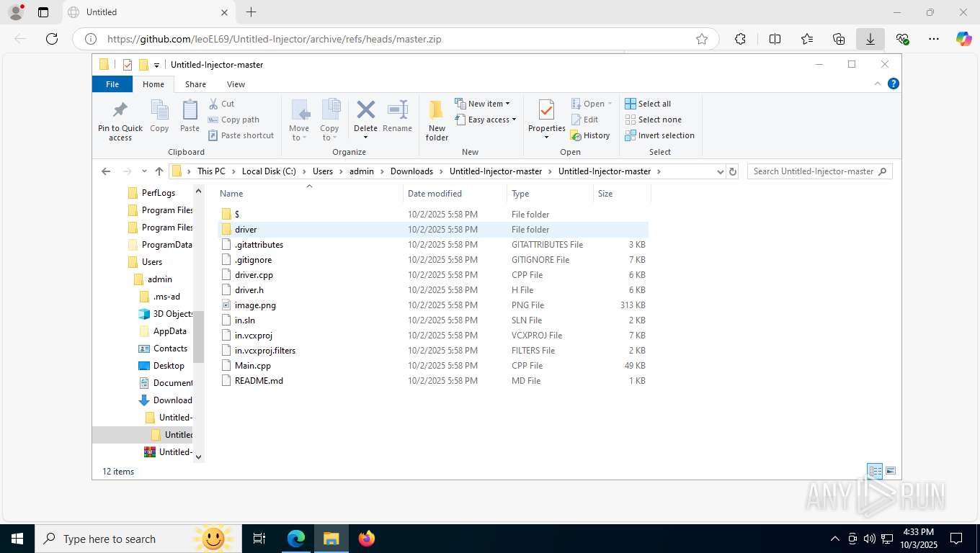
Task: Click the Rename ribbon button
Action: [x=397, y=117]
